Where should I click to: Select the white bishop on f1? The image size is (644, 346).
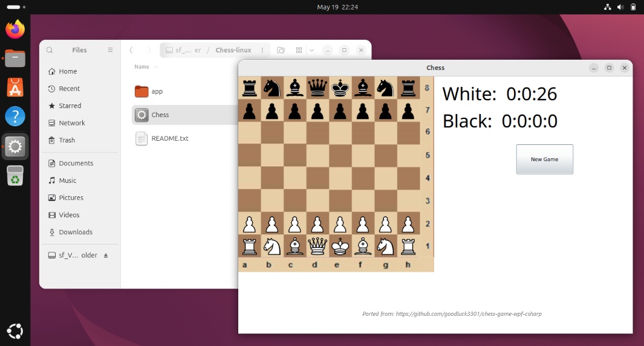363,246
